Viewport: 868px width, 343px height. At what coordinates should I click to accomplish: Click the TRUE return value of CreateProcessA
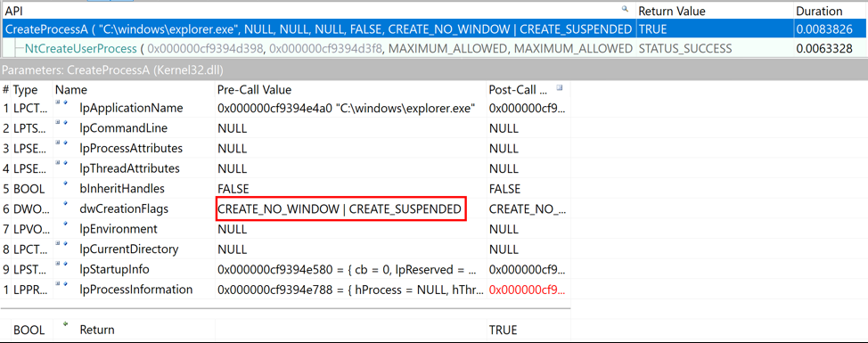652,29
